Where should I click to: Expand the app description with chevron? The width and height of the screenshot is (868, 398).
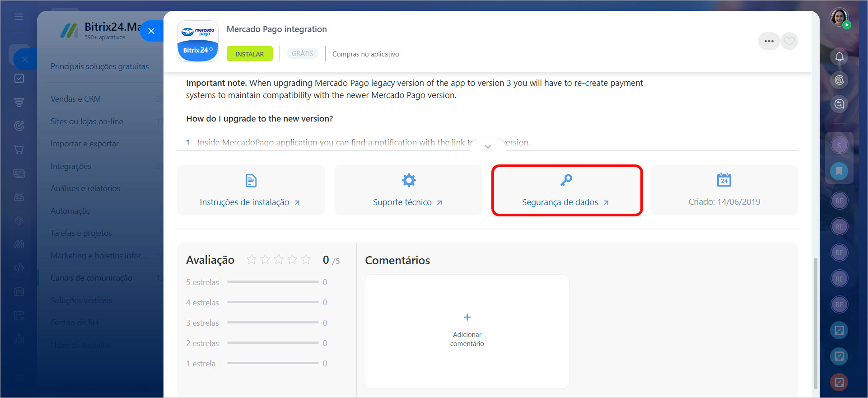(488, 146)
